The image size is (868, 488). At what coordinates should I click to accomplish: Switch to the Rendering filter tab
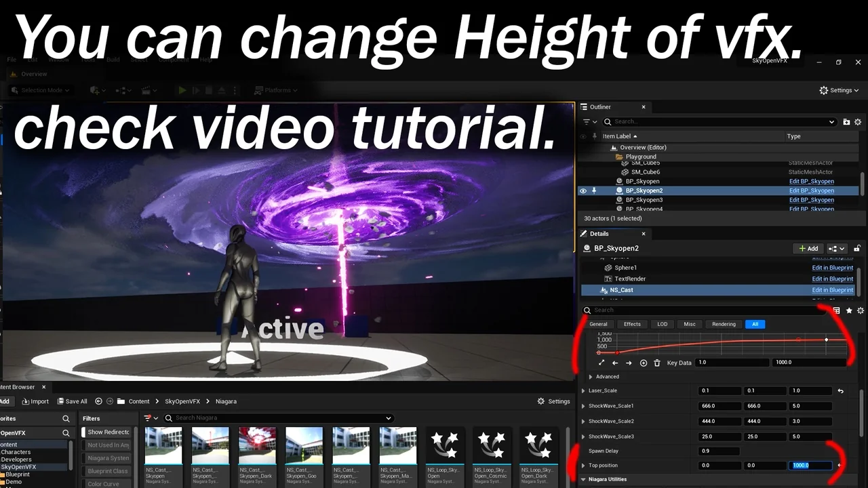(723, 324)
